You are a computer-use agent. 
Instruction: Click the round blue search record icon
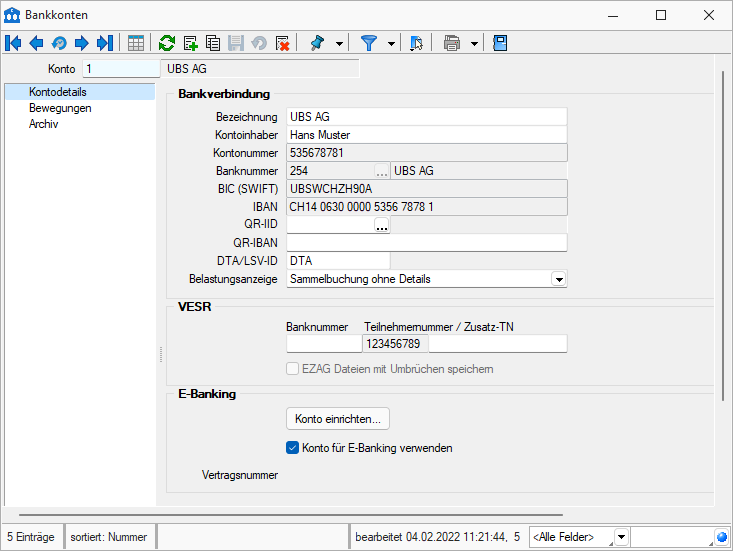point(59,43)
